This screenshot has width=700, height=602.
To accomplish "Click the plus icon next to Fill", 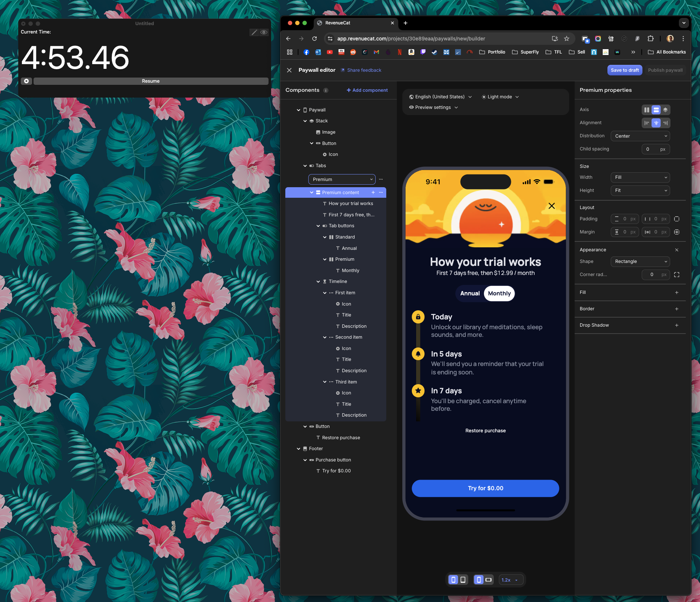I will 677,292.
